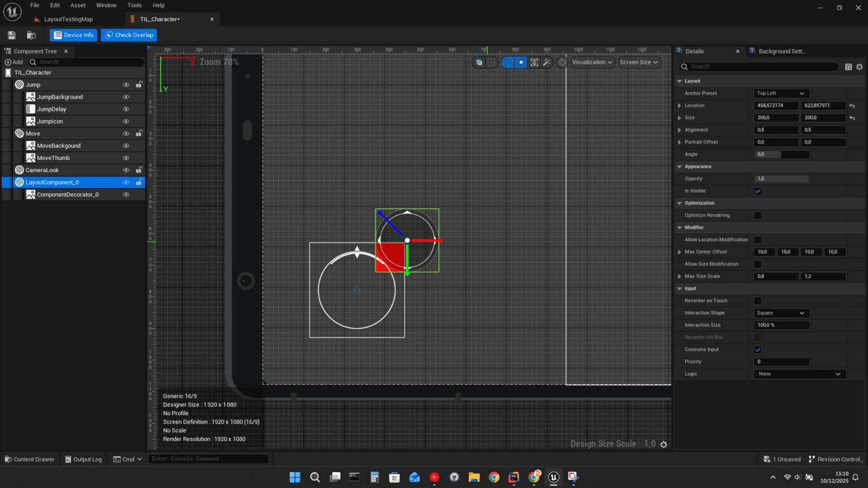Toggle lock on the CameraLook component

[139, 170]
